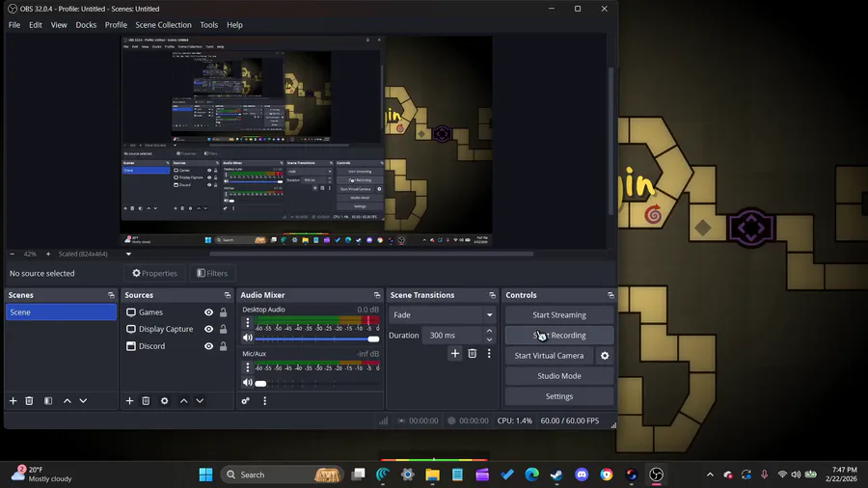Open scene filters icon in Scenes dock

pos(48,400)
